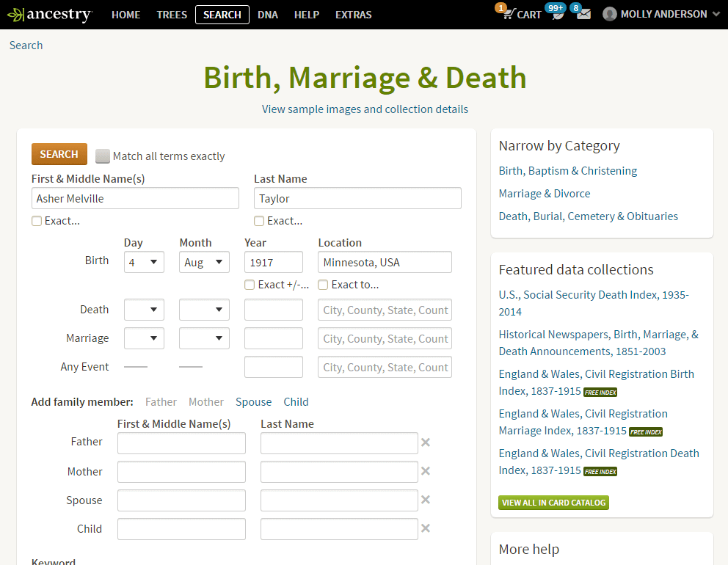Open the 99+ notifications chat icon
728x565 pixels.
point(558,14)
